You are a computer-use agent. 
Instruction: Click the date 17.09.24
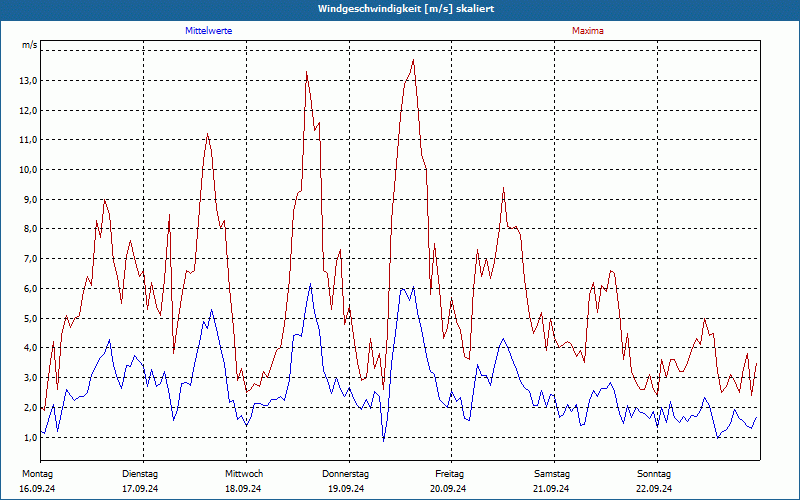140,489
